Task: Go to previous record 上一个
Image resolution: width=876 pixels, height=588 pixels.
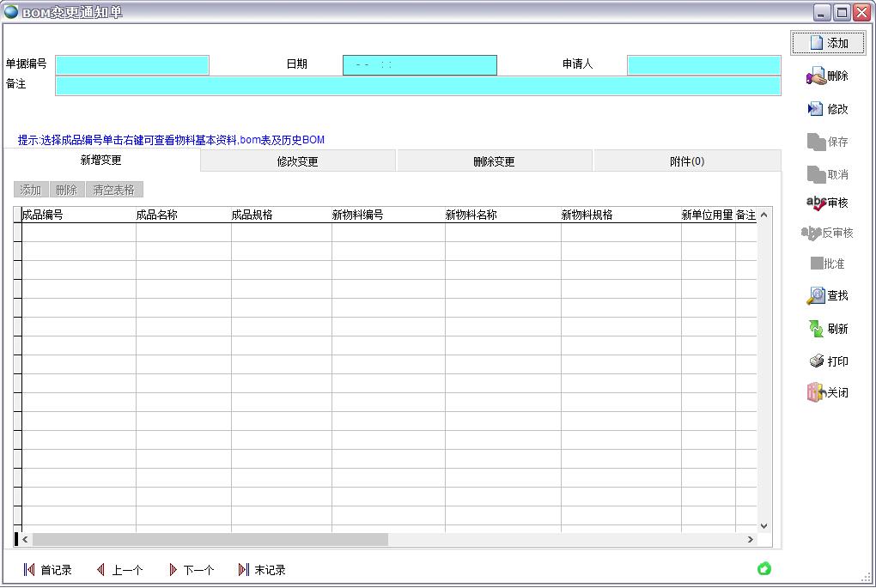Action: tap(119, 570)
